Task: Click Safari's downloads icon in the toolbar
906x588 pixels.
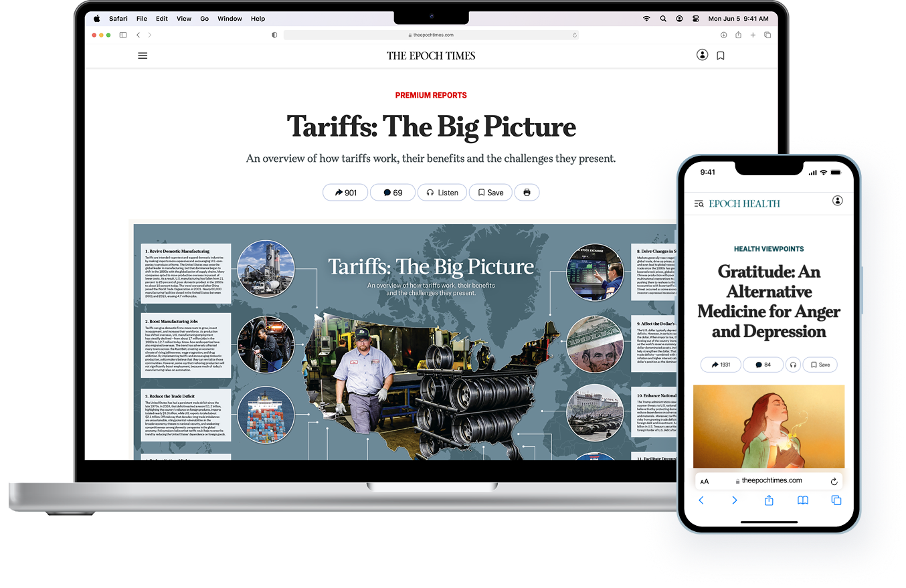Action: tap(723, 35)
